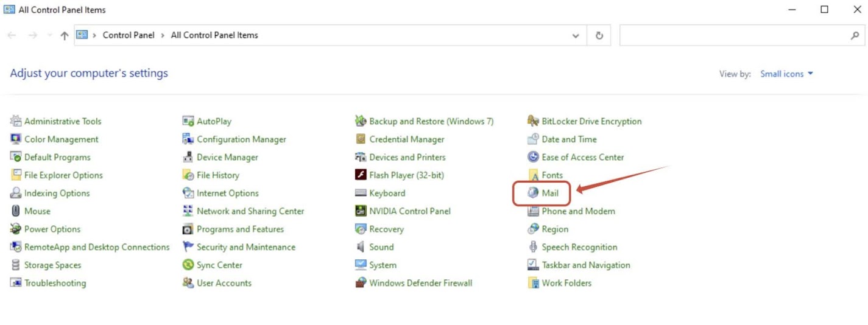Viewport: 868px width, 325px height.
Task: Open the Speech Recognition microphone icon
Action: coord(533,247)
